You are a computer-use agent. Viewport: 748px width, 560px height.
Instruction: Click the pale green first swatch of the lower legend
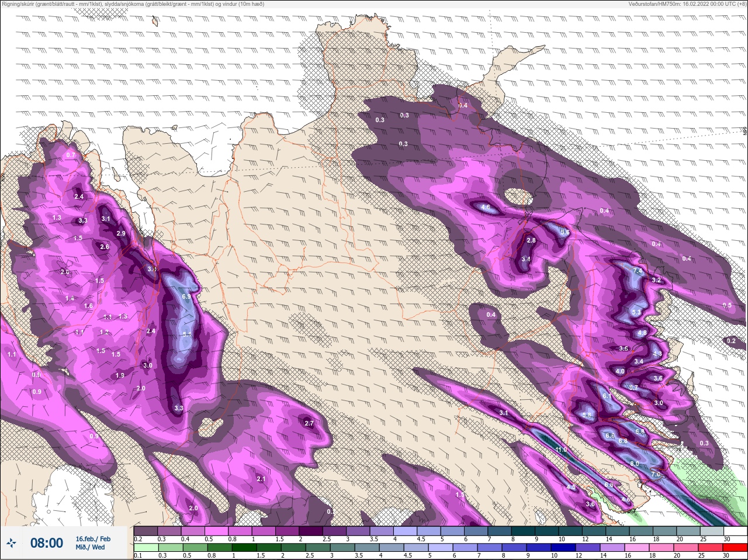tap(146, 548)
